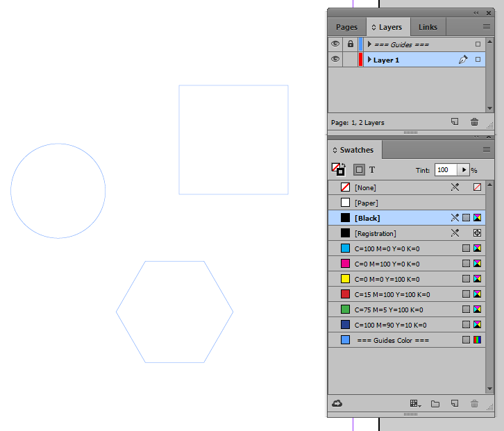Open the Tint slider arrow
This screenshot has width=504, height=431.
(x=464, y=170)
